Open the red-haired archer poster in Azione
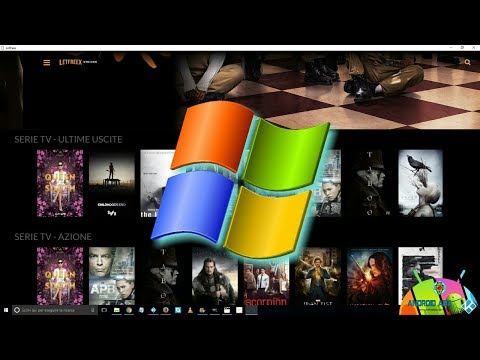This screenshot has width=480, height=360. coord(369,276)
